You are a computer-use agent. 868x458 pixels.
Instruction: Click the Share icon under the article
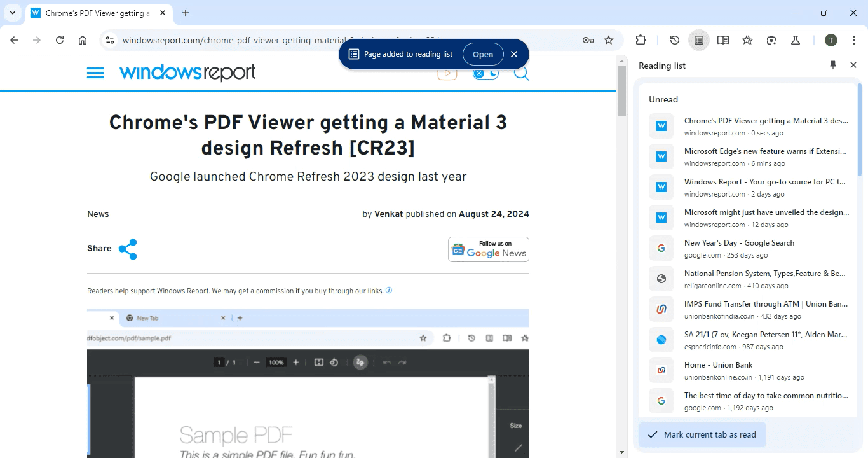coord(128,249)
